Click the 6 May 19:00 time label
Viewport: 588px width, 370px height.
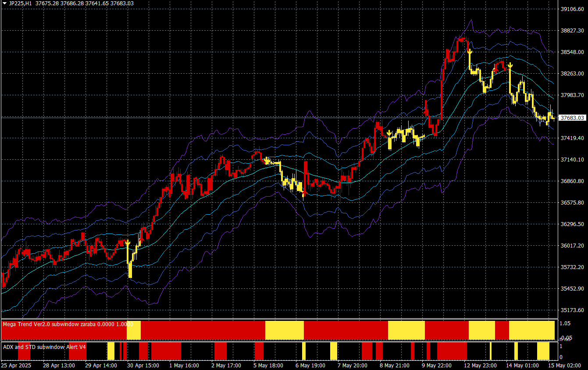pos(310,365)
